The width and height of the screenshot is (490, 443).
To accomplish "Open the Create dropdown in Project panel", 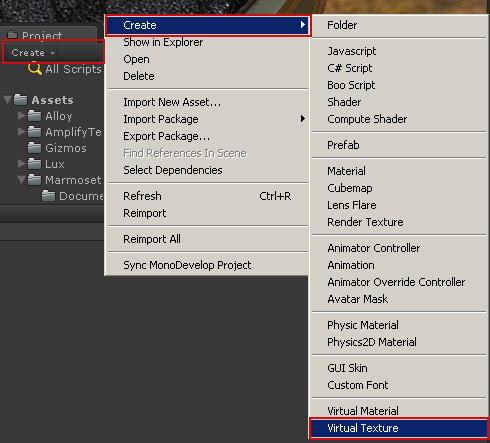I will (x=32, y=53).
